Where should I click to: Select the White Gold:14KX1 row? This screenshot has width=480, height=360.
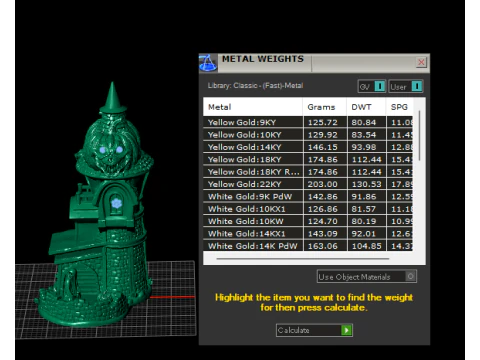click(308, 233)
